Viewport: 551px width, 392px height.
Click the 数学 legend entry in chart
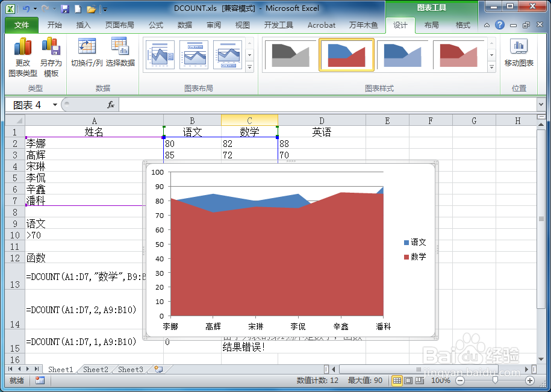click(415, 257)
